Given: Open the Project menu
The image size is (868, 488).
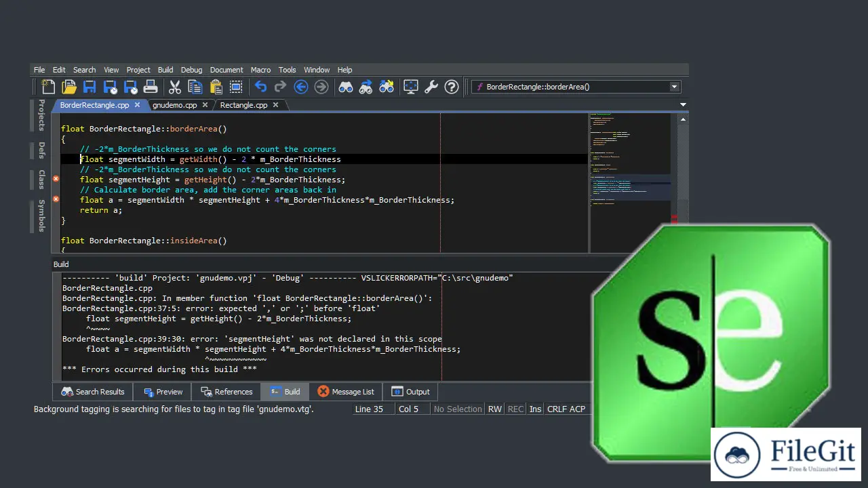Looking at the screenshot, I should pos(138,70).
